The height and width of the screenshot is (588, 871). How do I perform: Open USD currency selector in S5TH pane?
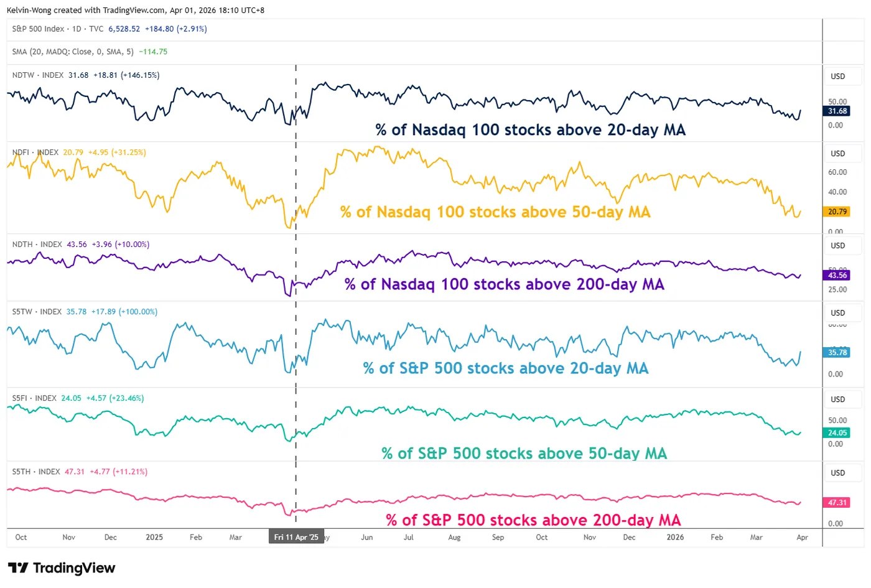coord(838,473)
